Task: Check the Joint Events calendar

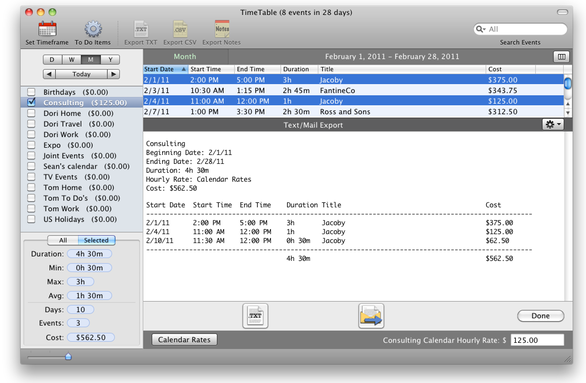Action: tap(31, 155)
